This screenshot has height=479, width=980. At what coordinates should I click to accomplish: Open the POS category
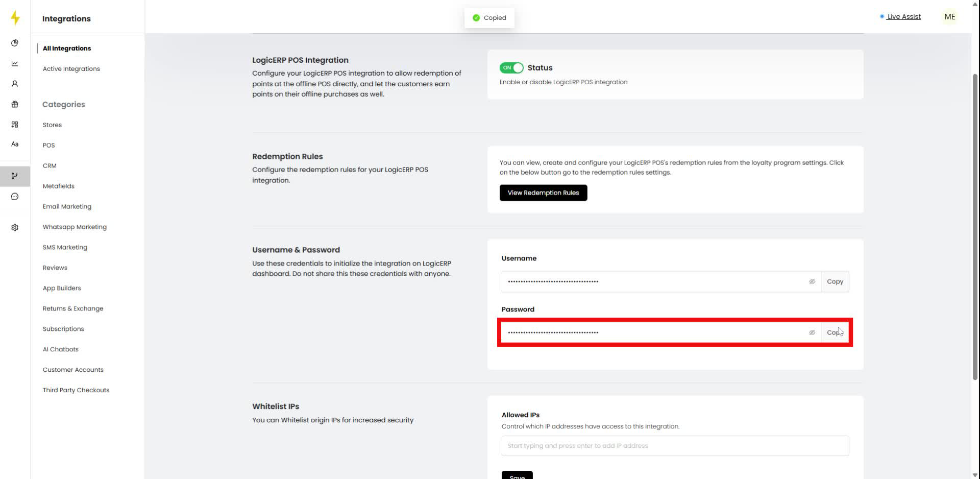click(48, 145)
